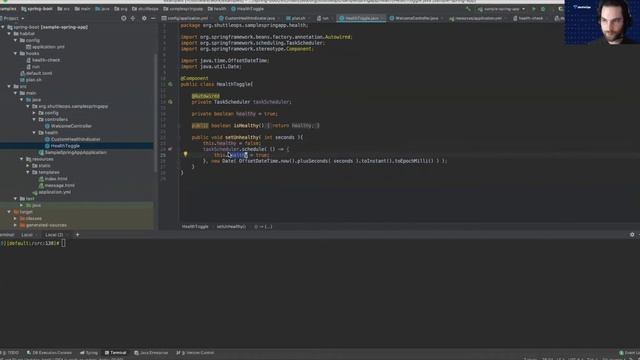Collapse the target folder
The width and height of the screenshot is (640, 360).
[x=9, y=212]
